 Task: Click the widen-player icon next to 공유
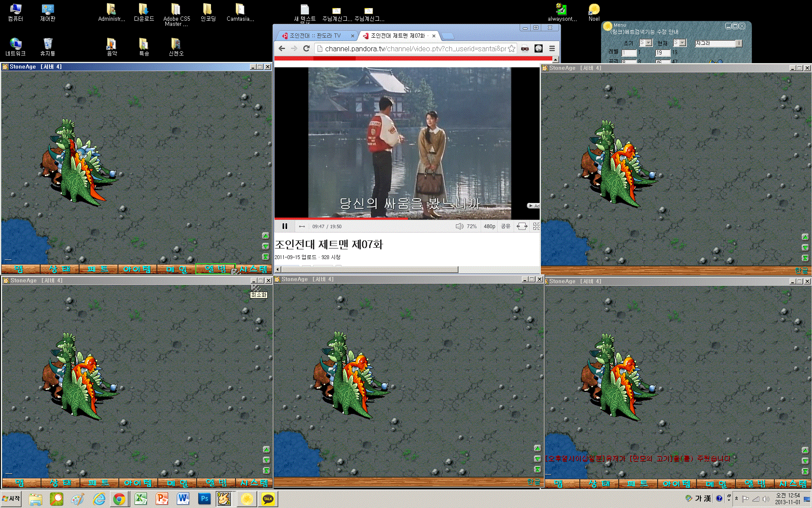[522, 226]
